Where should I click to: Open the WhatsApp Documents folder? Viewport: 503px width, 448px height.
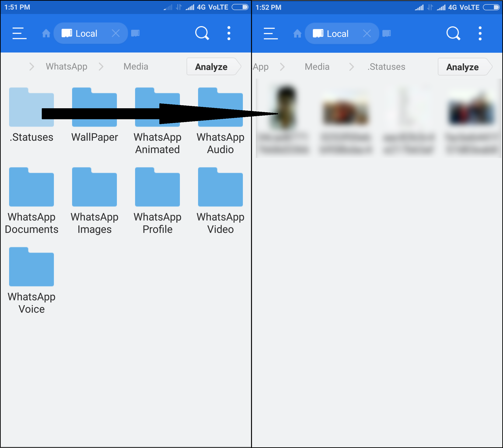point(31,201)
